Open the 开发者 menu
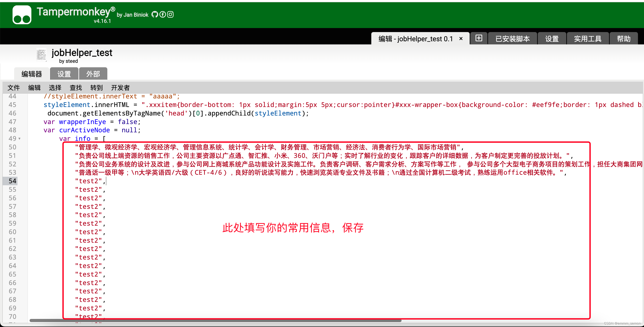The image size is (644, 327). point(120,87)
